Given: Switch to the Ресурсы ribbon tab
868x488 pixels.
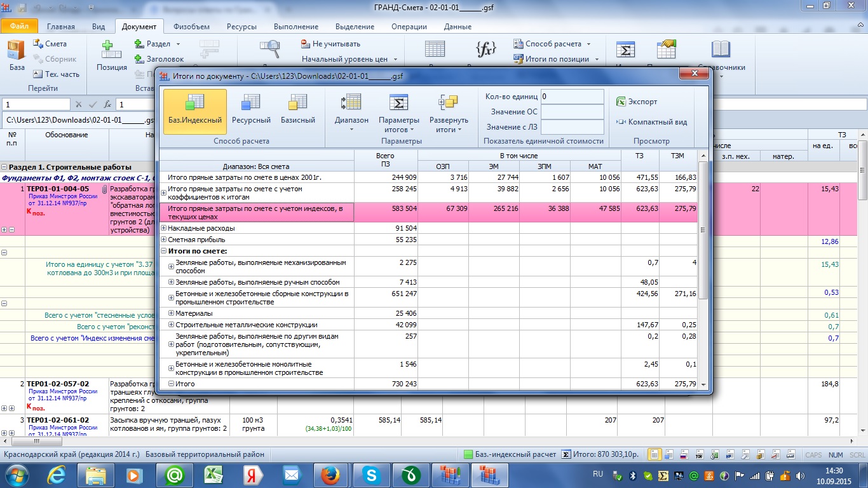Looking at the screenshot, I should 241,27.
